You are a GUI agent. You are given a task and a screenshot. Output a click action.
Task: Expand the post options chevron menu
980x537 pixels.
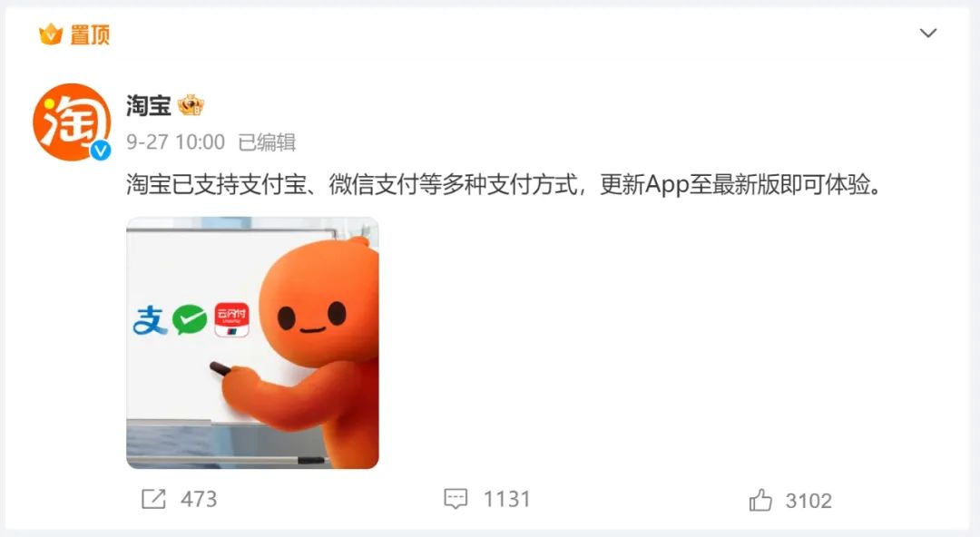click(x=928, y=34)
